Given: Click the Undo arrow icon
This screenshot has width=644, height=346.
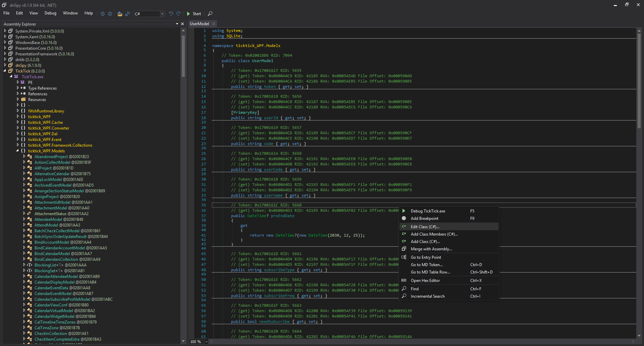Looking at the screenshot, I should point(171,14).
